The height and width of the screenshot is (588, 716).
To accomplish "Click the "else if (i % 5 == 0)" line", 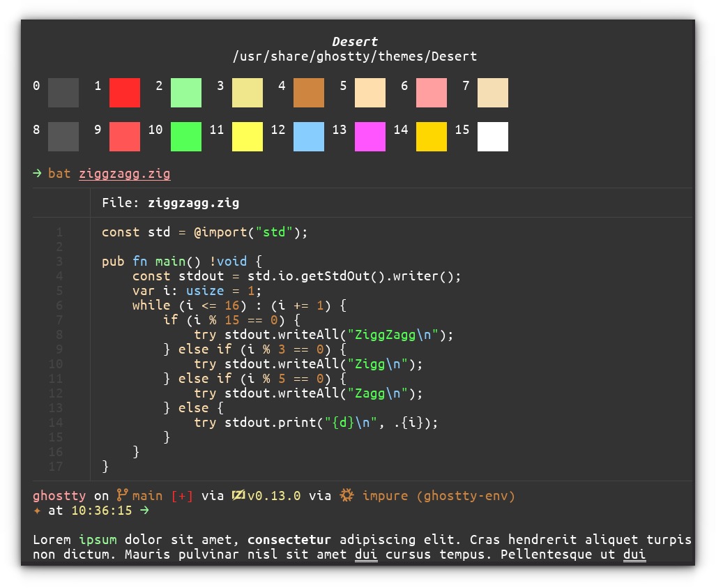I will pos(254,379).
